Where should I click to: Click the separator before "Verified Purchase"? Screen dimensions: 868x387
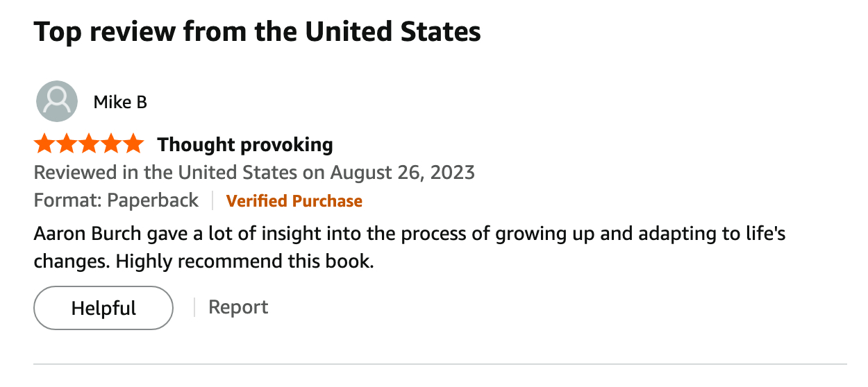(x=212, y=201)
